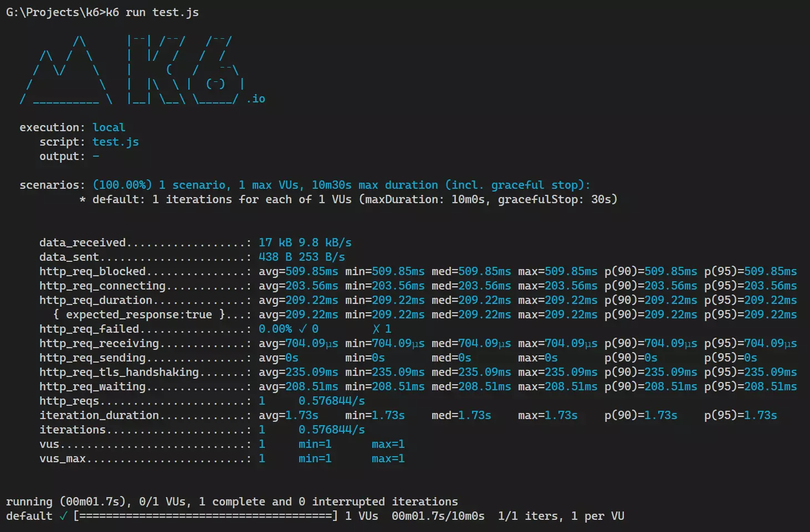The height and width of the screenshot is (532, 810).
Task: Select http_req_duration max value 209.22ms
Action: tap(571, 300)
